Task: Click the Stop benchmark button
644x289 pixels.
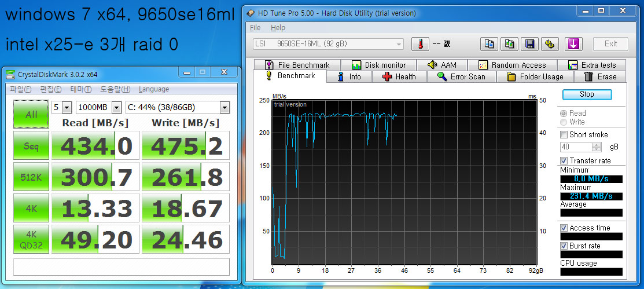Action: point(587,94)
